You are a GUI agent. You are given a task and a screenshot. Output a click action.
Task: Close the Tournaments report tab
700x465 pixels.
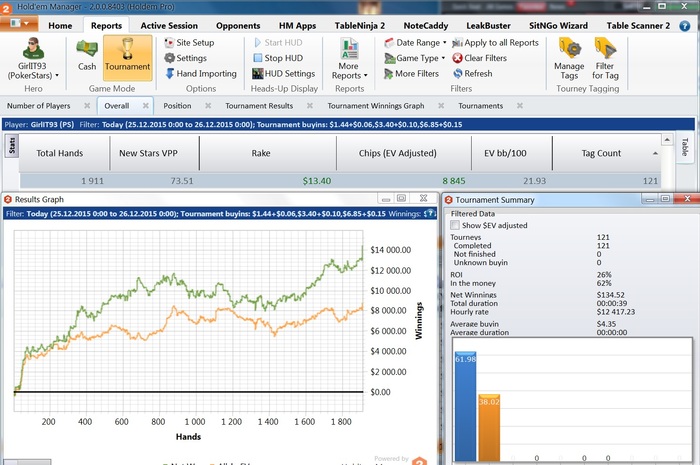click(520, 106)
